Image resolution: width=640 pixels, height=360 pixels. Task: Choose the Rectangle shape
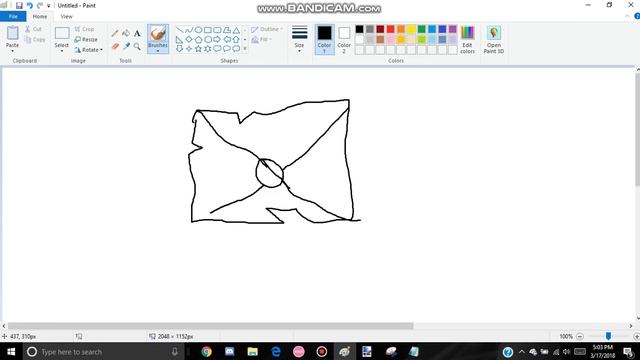(208, 30)
